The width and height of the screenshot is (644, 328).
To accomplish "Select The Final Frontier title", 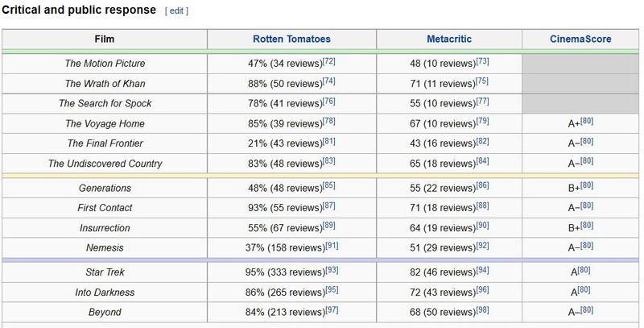I will pyautogui.click(x=105, y=143).
